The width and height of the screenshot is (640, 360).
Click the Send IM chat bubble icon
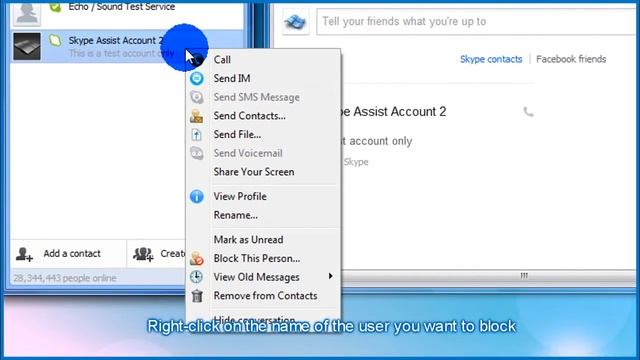click(x=197, y=78)
